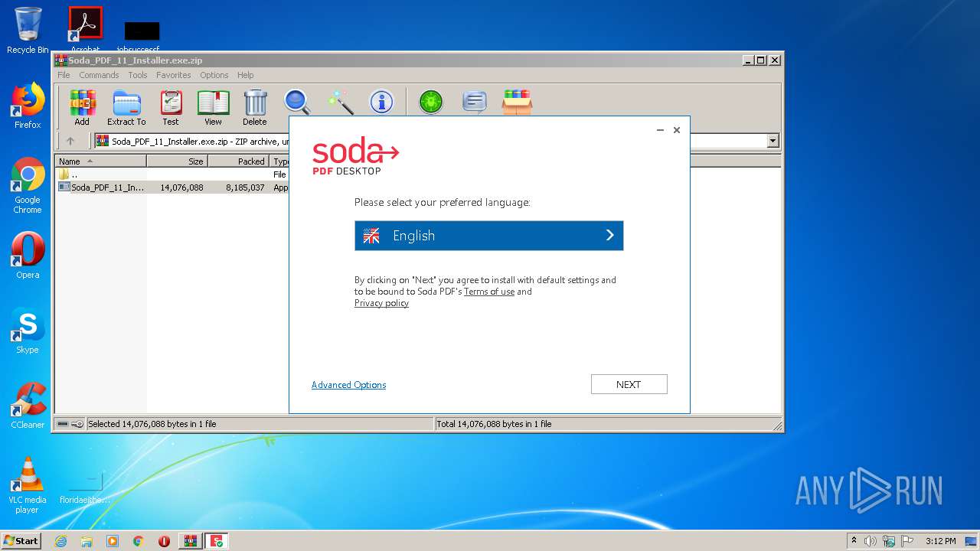Go up one folder level in WinRAR
Viewport: 980px width, 551px height.
[70, 141]
